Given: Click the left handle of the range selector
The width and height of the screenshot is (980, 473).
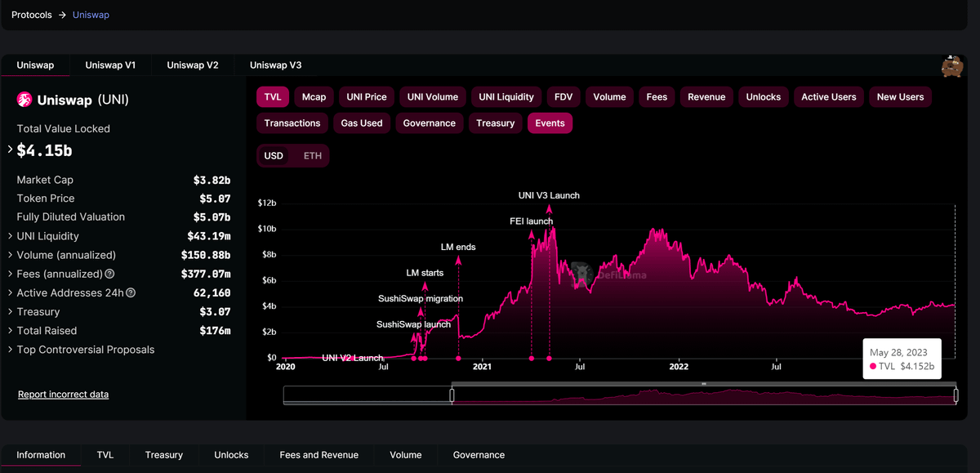Looking at the screenshot, I should pyautogui.click(x=452, y=395).
